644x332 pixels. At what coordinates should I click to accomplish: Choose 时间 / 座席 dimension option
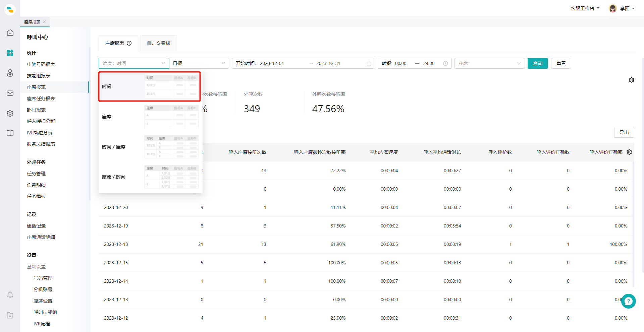click(x=150, y=147)
